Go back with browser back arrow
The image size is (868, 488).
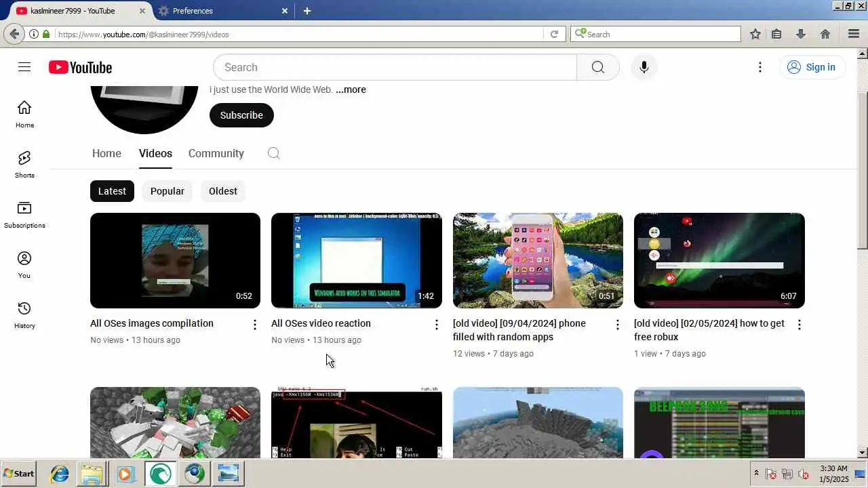14,34
